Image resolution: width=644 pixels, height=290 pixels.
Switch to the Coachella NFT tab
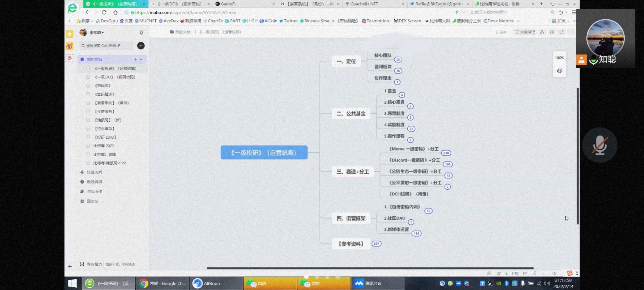[364, 4]
